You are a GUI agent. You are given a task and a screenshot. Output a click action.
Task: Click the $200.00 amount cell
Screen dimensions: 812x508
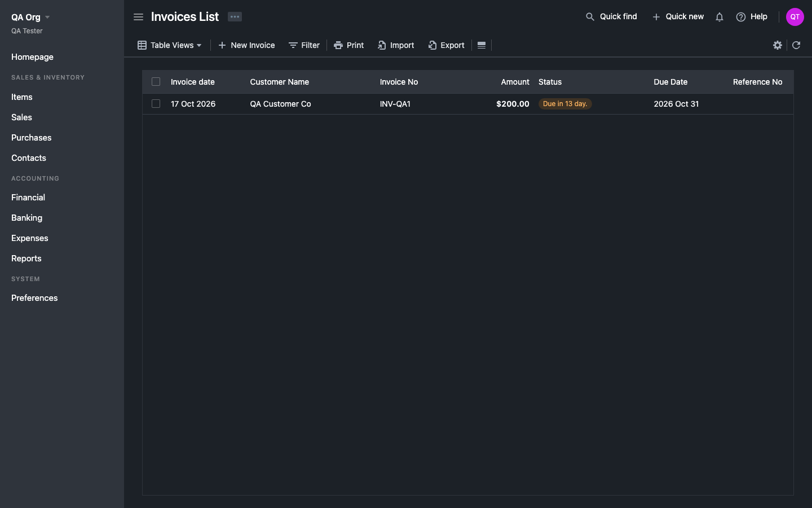(x=513, y=104)
